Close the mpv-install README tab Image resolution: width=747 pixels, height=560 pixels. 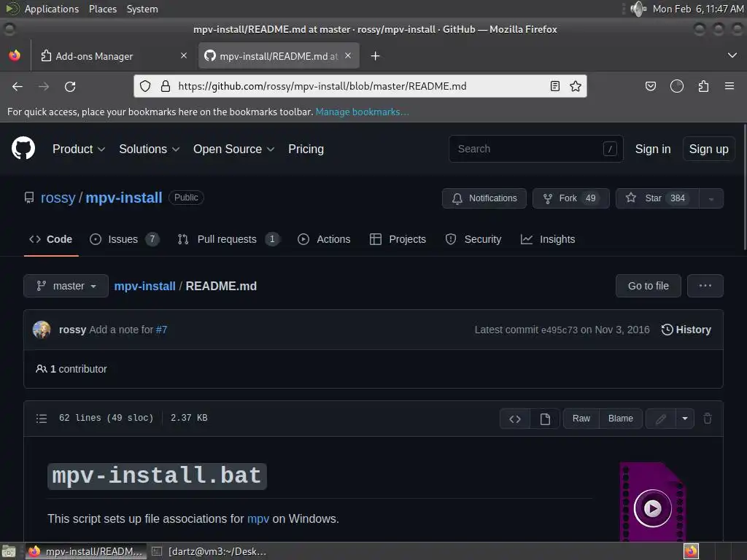point(348,55)
